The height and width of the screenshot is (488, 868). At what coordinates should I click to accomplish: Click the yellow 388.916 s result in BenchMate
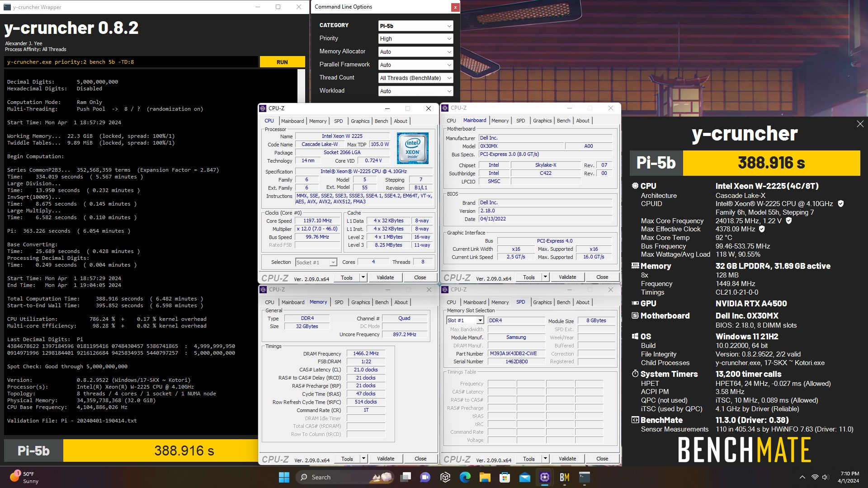tap(771, 163)
